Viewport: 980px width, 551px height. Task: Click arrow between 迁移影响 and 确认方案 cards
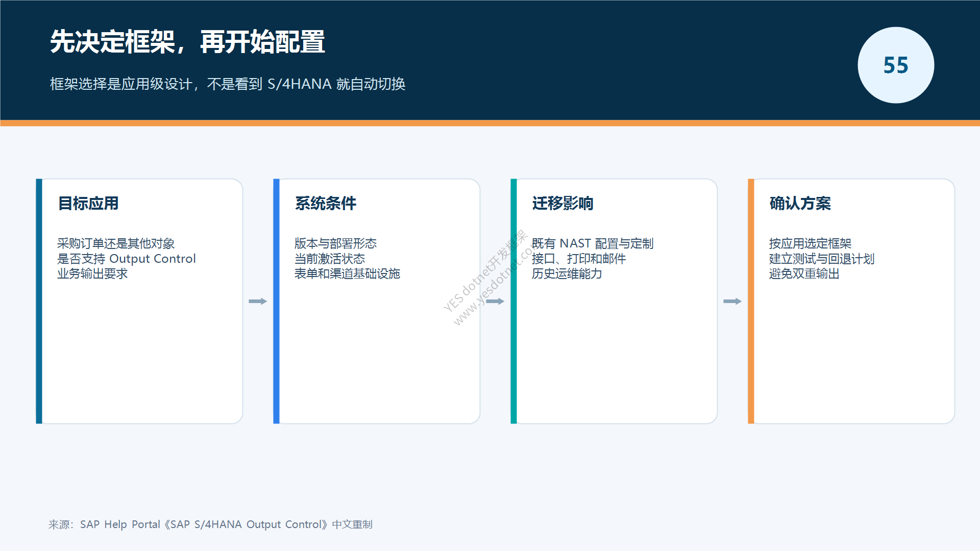tap(732, 302)
